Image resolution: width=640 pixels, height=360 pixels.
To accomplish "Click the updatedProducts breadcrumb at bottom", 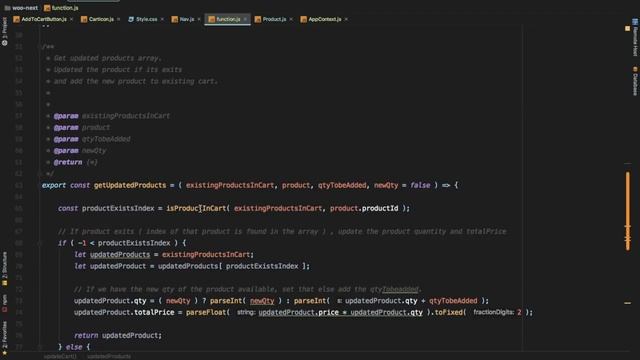I will (109, 356).
